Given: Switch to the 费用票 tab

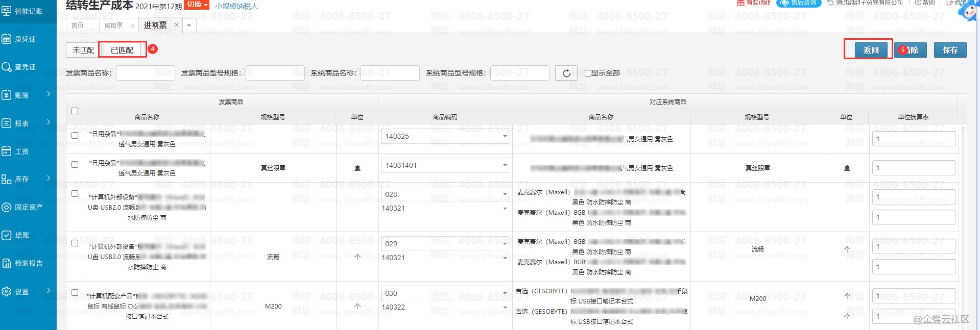Looking at the screenshot, I should 113,25.
